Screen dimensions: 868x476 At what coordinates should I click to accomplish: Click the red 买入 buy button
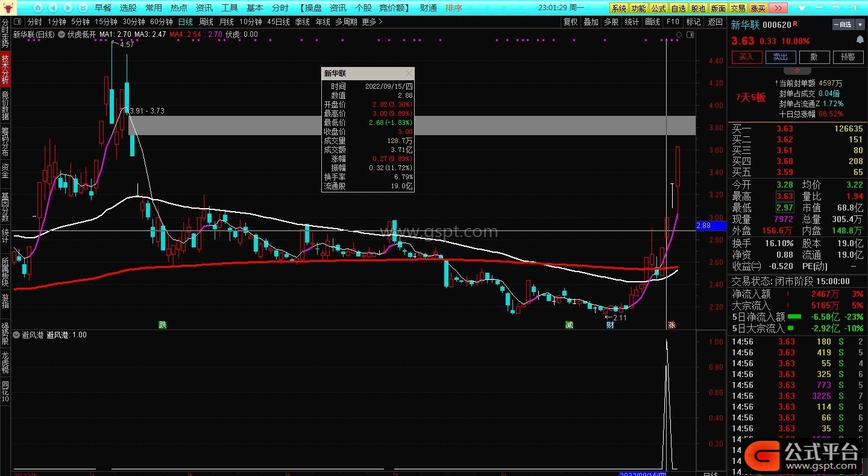pyautogui.click(x=747, y=57)
